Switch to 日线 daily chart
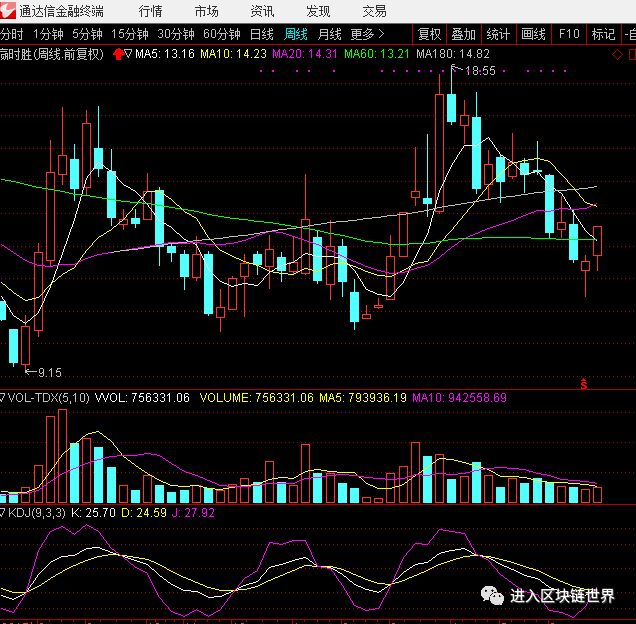This screenshot has width=636, height=624. pos(262,34)
